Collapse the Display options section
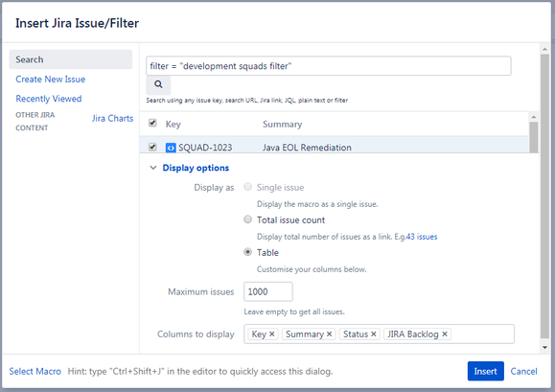This screenshot has height=392, width=555. pos(153,168)
